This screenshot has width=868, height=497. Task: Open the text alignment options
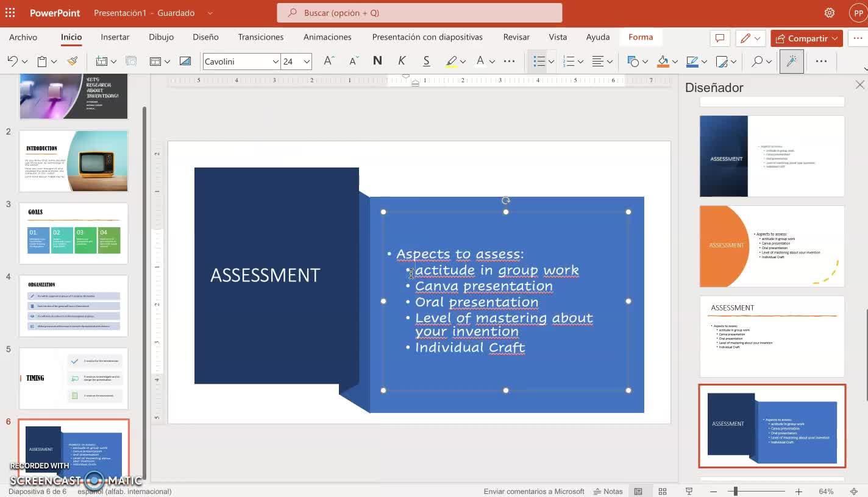tap(598, 61)
